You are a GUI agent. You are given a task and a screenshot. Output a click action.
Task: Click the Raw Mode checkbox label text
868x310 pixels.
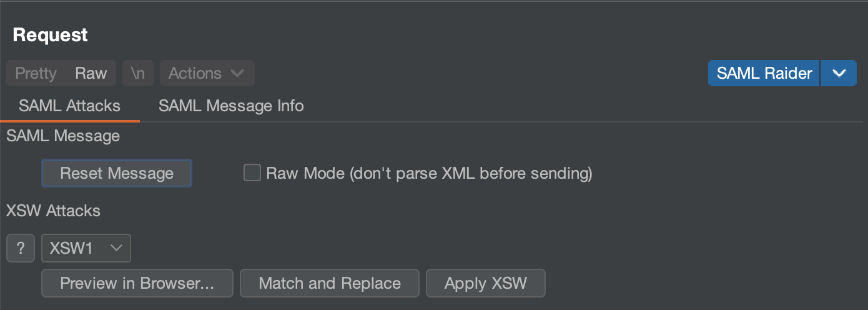pyautogui.click(x=429, y=173)
